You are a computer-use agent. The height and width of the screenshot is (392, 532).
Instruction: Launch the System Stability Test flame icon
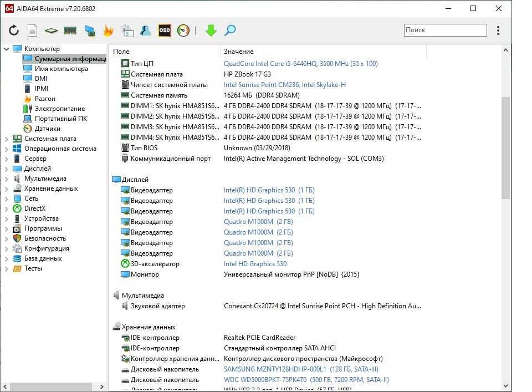click(x=108, y=30)
